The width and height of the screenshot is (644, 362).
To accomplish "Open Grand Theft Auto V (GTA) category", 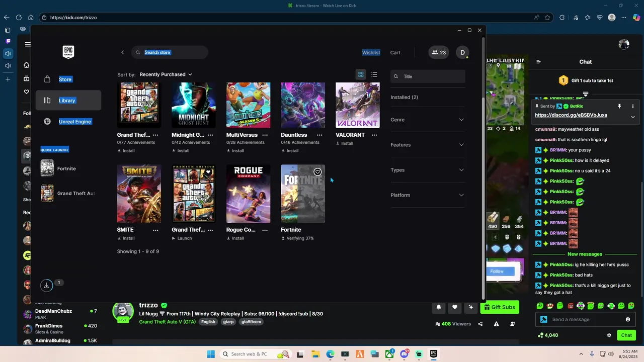I will tap(168, 322).
